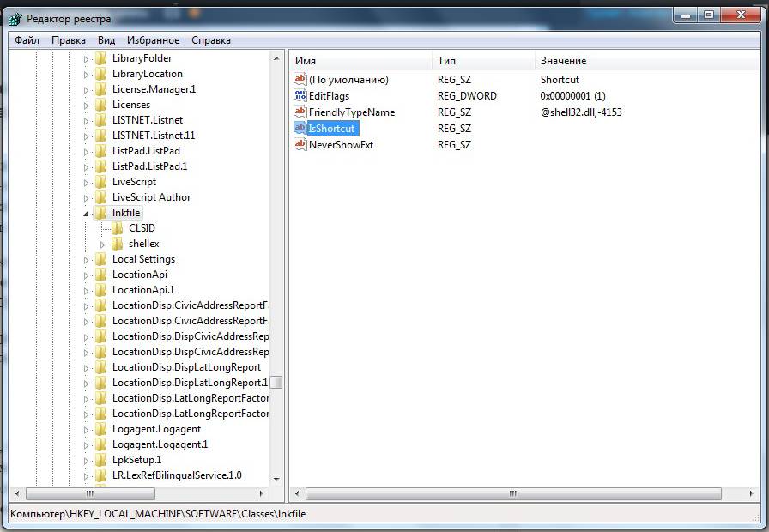Expand the LpkSetup.1 key
Viewport: 769px width, 532px height.
tap(86, 460)
